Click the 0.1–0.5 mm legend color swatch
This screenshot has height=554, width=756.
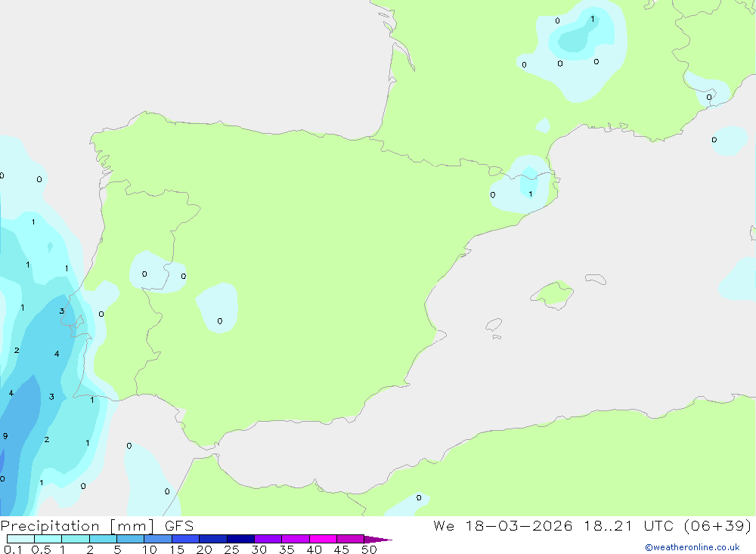tap(20, 539)
